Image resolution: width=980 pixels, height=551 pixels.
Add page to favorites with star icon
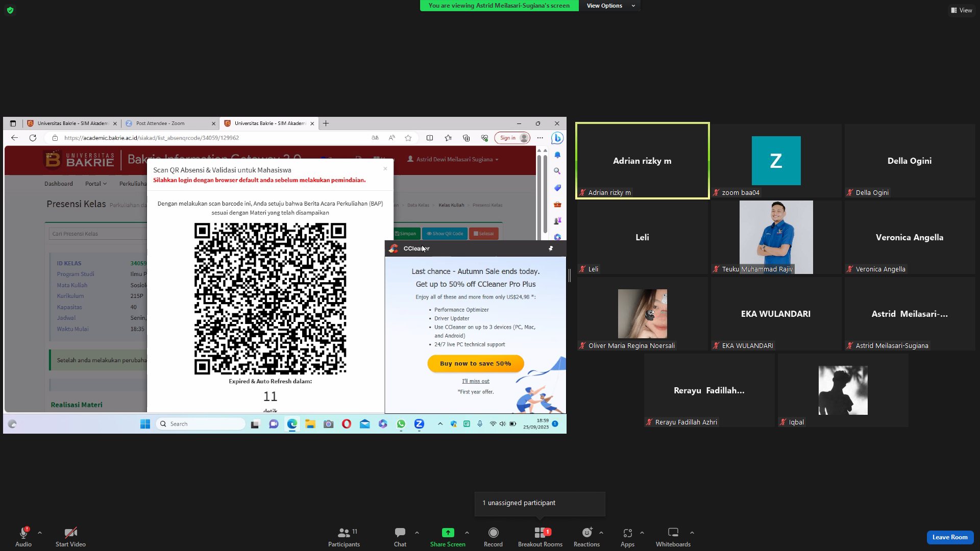click(x=408, y=138)
